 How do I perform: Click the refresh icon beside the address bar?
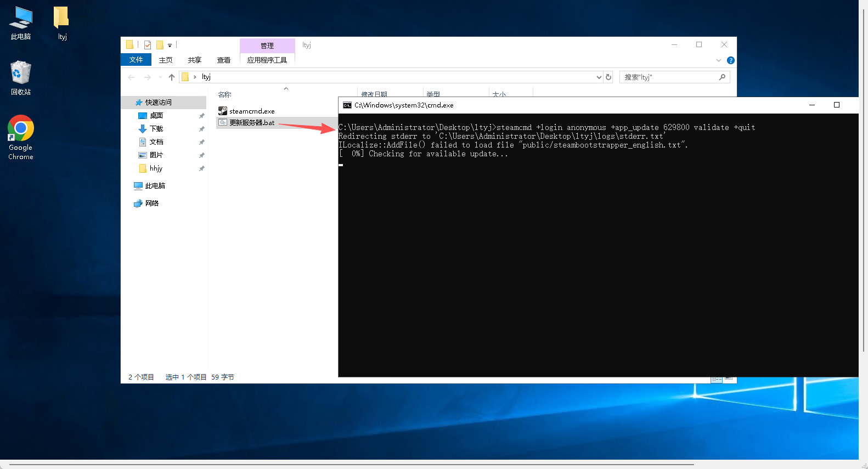[608, 77]
